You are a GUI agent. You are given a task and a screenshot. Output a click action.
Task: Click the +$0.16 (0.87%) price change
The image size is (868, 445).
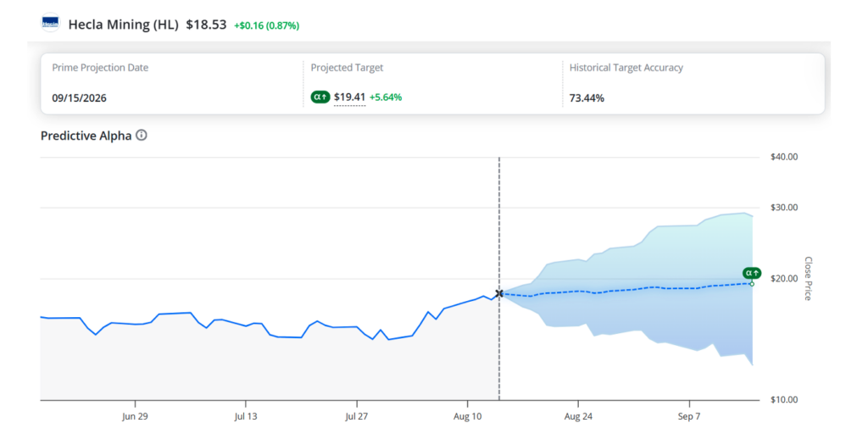pos(267,25)
